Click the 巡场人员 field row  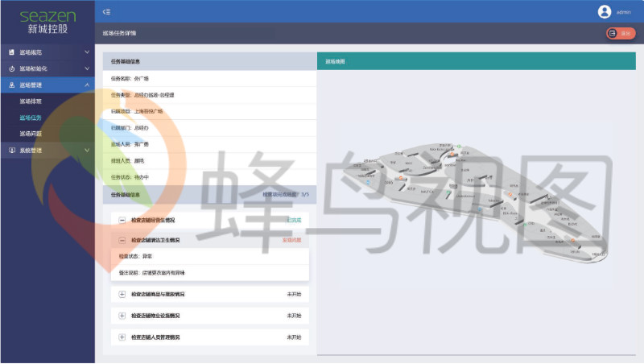point(209,144)
